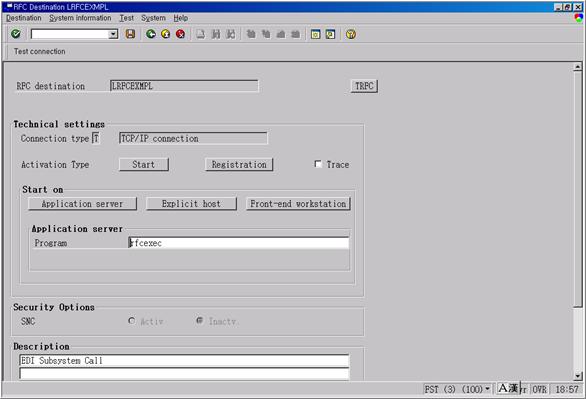The image size is (586, 399).
Task: Click the yellow Help question icon
Action: click(x=351, y=34)
